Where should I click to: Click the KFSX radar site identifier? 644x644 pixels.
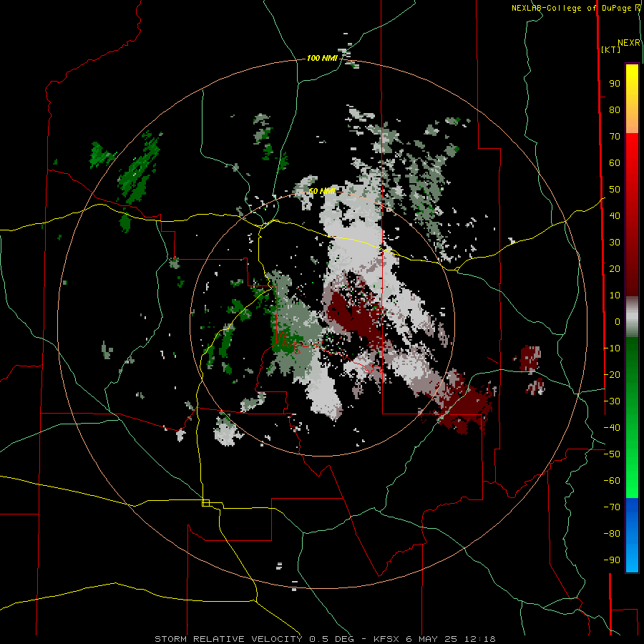pyautogui.click(x=387, y=639)
